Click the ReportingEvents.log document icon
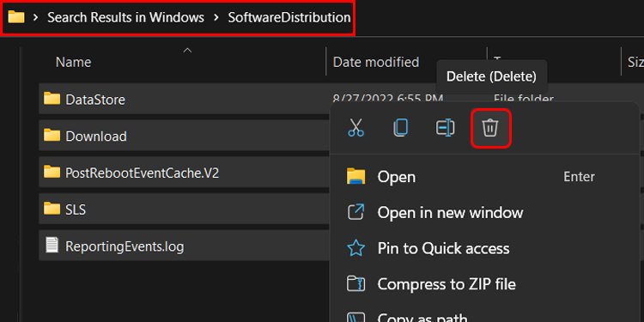The image size is (644, 322). pyautogui.click(x=52, y=246)
